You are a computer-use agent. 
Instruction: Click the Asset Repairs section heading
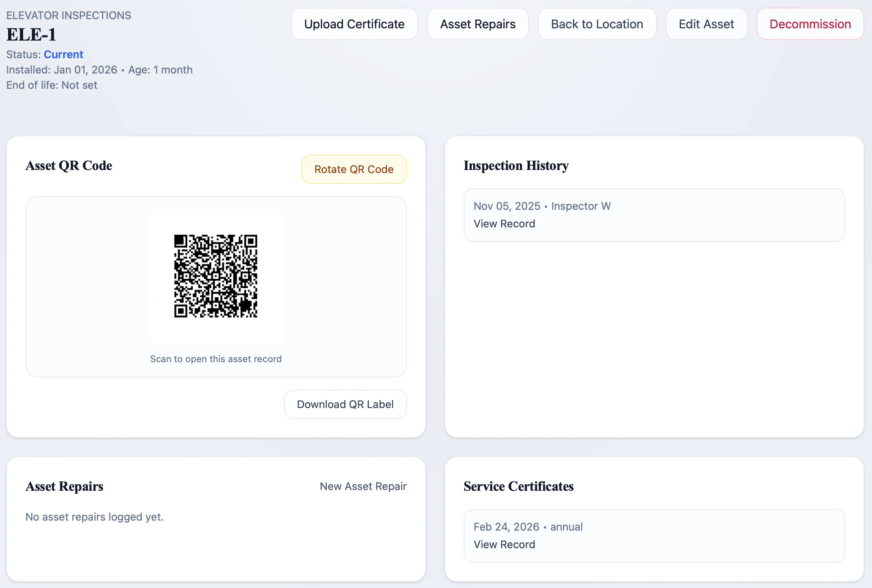[64, 487]
